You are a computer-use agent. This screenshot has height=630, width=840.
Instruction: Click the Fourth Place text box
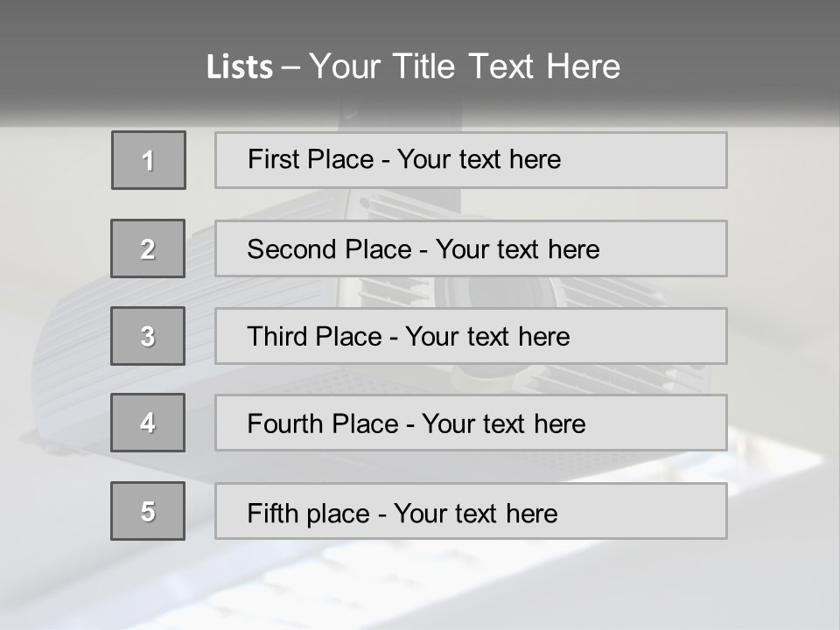coord(471,423)
